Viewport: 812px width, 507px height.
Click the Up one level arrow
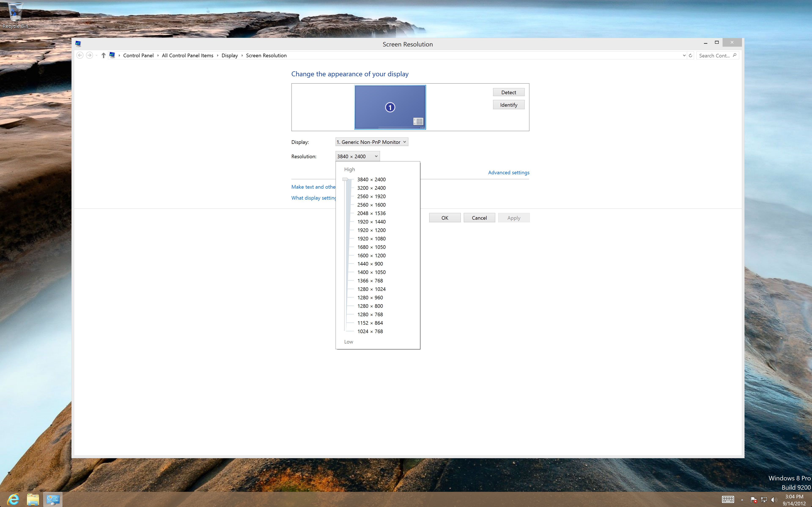click(103, 55)
